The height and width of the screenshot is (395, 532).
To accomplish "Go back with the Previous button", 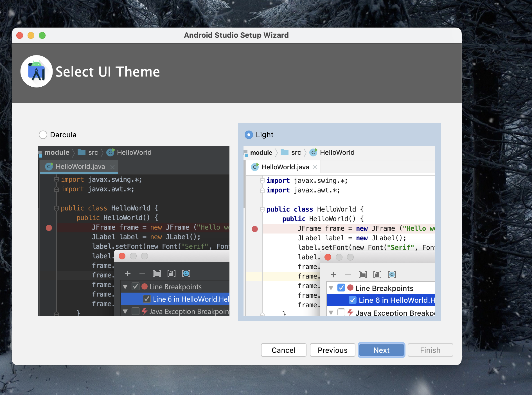I will [x=332, y=350].
